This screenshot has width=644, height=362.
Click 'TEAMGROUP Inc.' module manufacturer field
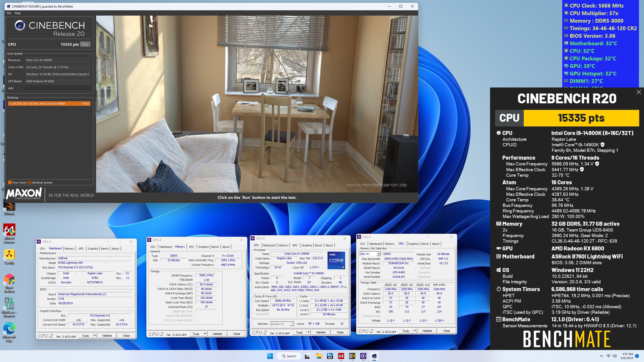tap(398, 263)
